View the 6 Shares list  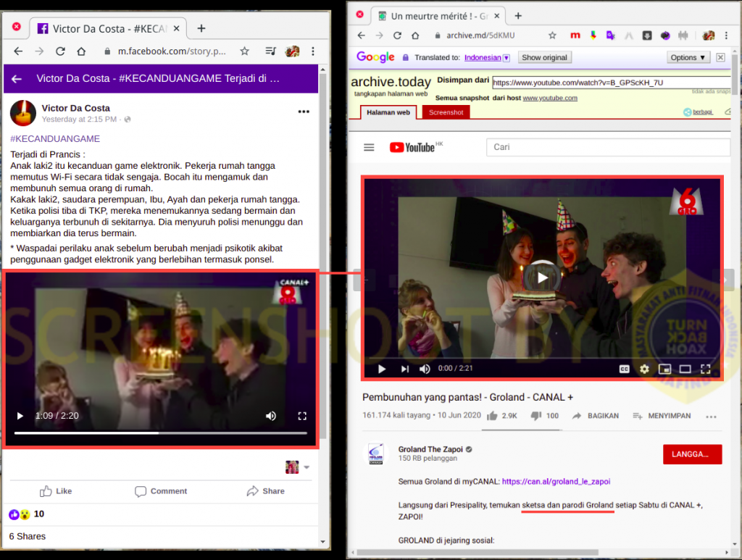click(28, 536)
